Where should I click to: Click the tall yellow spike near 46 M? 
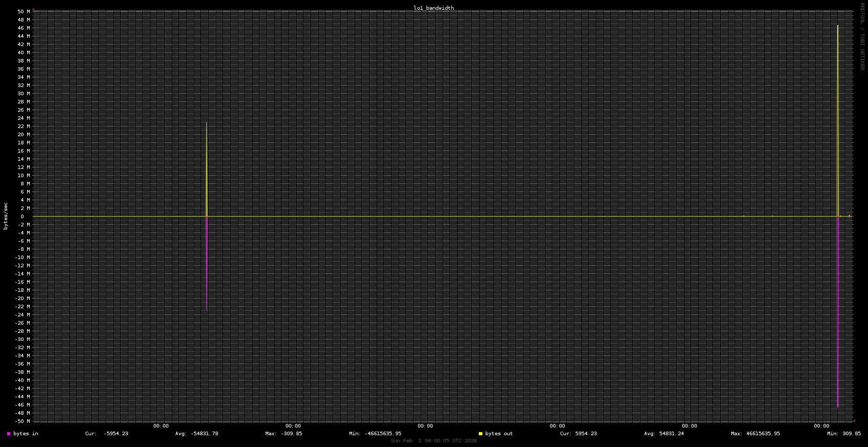click(838, 102)
